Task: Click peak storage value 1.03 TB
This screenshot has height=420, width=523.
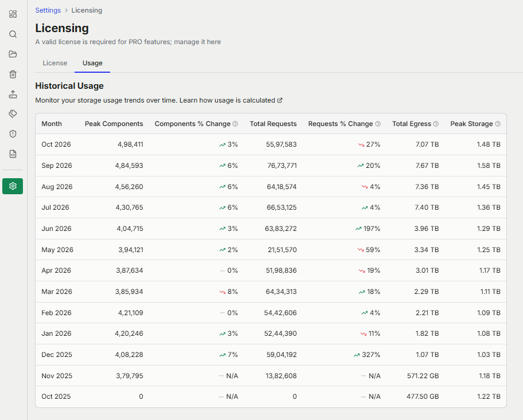Action: [489, 355]
